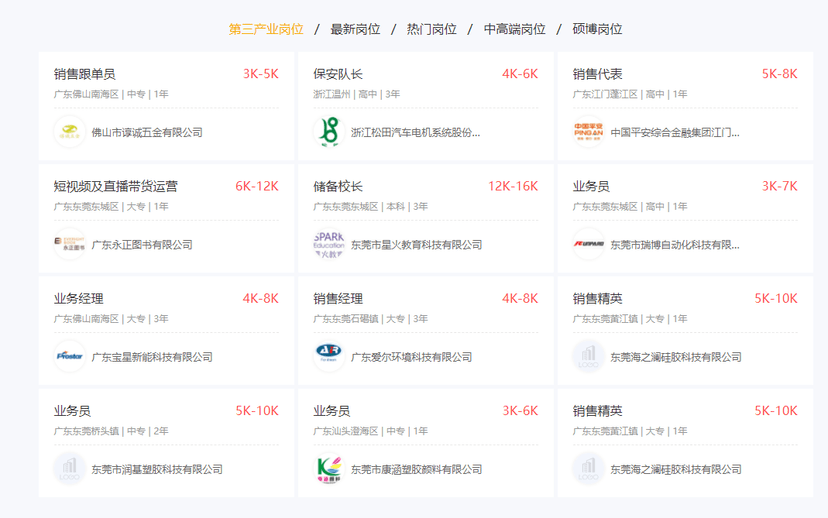View the 短视频及直播带货运营 job posting

[x=116, y=186]
